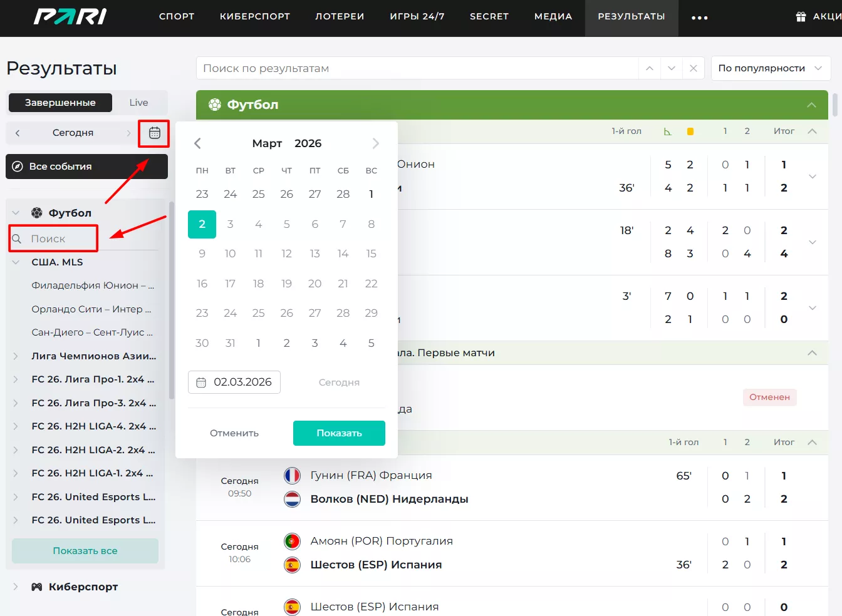The width and height of the screenshot is (842, 616).
Task: Open the Лотереи top menu item
Action: click(x=340, y=17)
